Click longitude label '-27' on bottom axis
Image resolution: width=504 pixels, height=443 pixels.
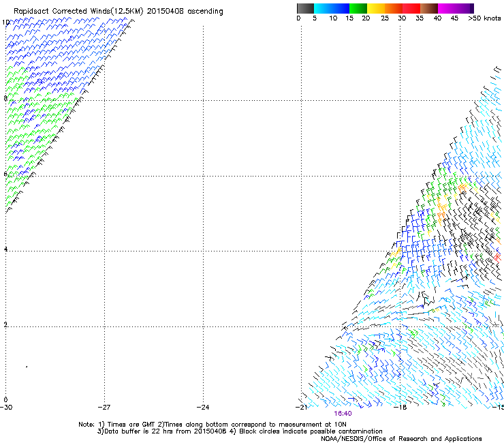click(104, 408)
